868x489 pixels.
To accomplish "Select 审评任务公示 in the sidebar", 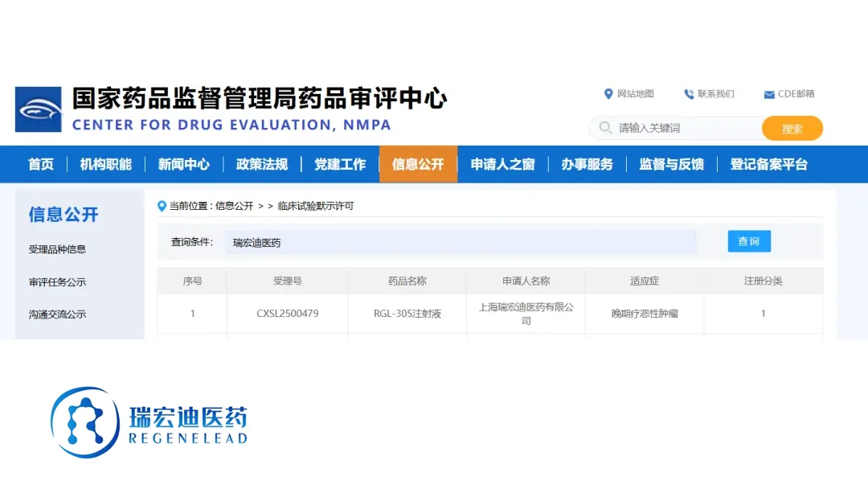I will (x=57, y=282).
